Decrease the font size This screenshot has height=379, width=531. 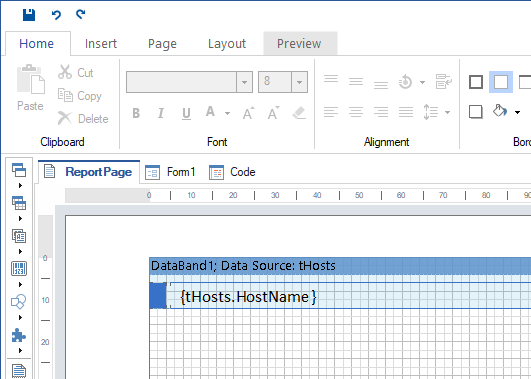pyautogui.click(x=274, y=113)
